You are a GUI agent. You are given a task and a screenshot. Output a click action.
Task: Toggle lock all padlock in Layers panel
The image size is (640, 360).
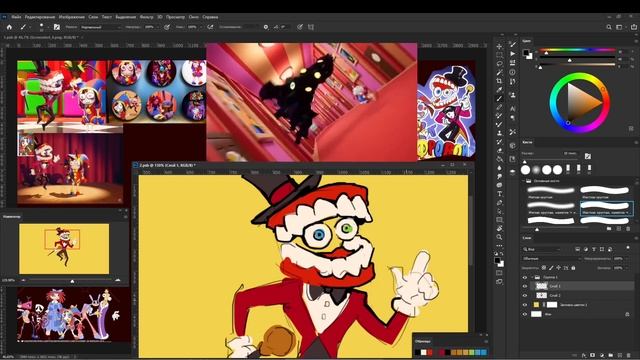click(x=573, y=268)
